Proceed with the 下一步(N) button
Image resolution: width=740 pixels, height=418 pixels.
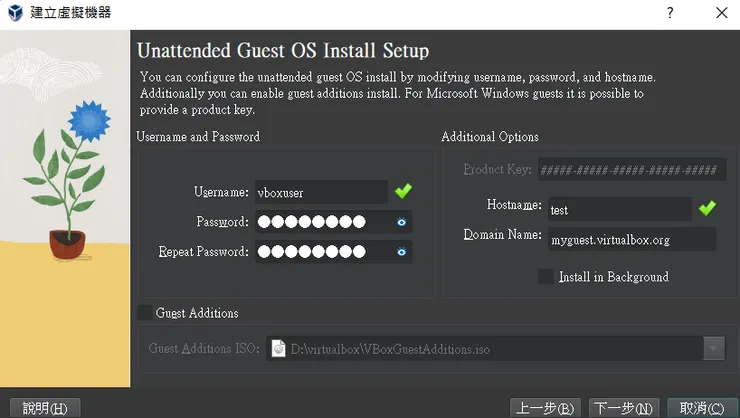(624, 408)
